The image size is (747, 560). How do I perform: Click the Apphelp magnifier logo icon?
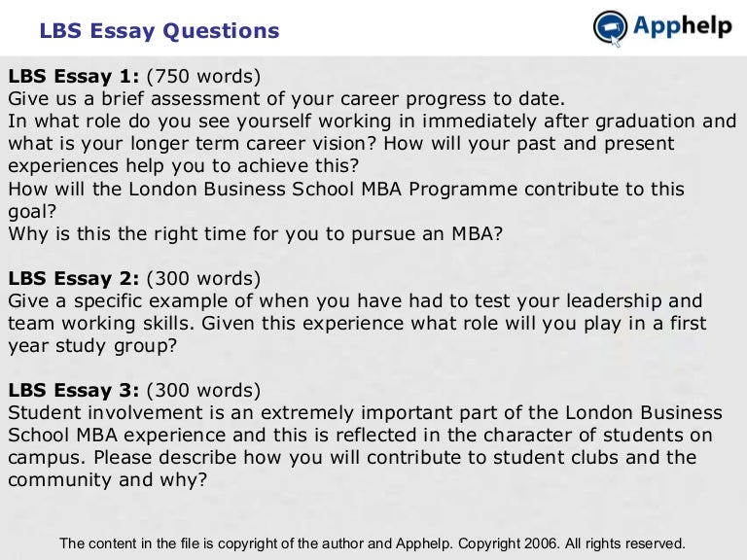click(611, 28)
